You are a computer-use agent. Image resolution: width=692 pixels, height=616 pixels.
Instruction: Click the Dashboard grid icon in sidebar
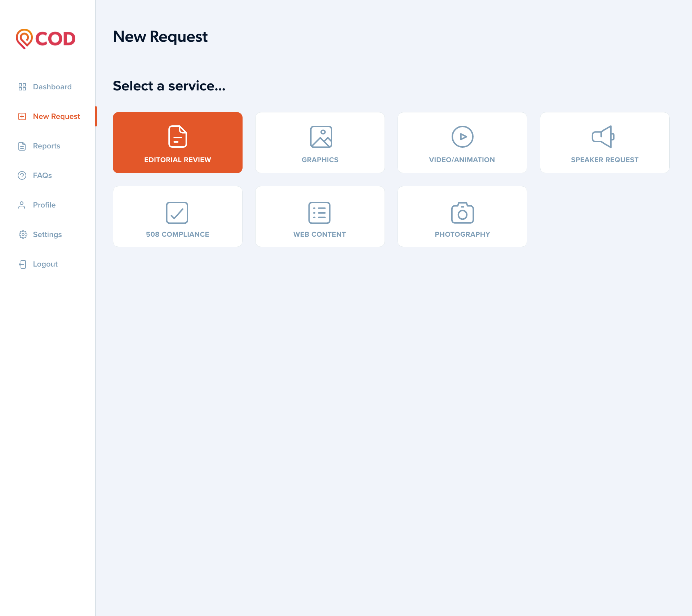pos(22,87)
